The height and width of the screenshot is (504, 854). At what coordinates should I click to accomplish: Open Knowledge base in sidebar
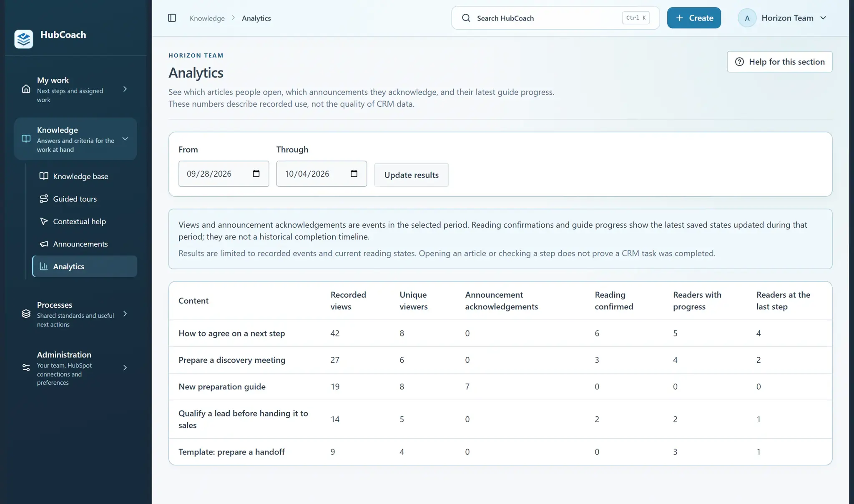tap(85, 176)
